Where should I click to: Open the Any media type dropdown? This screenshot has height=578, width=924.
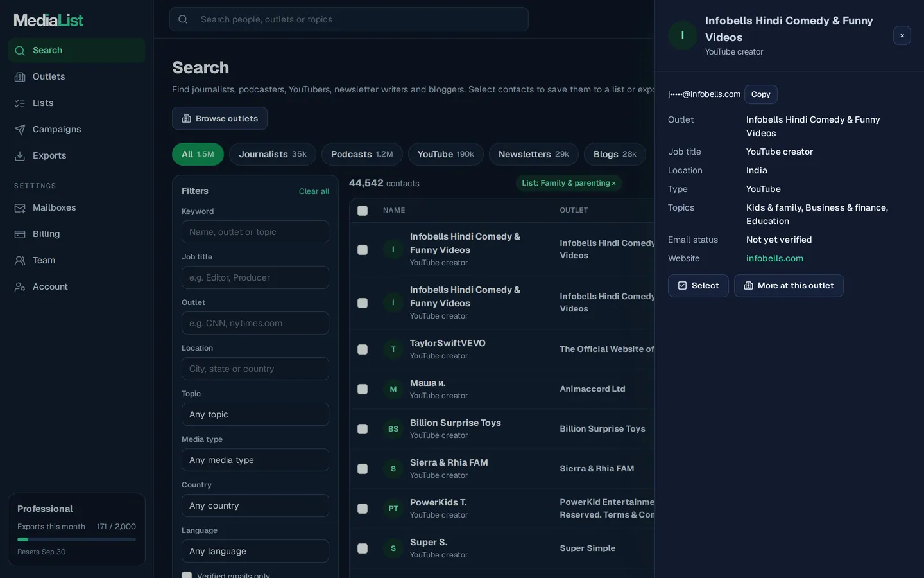tap(255, 460)
